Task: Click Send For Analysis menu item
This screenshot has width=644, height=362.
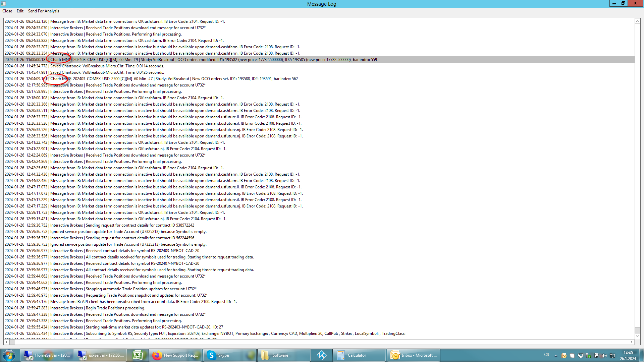Action: (x=43, y=11)
